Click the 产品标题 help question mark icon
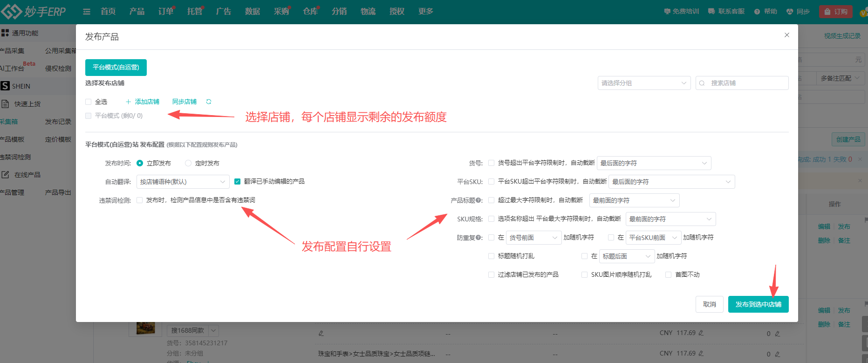This screenshot has width=868, height=363. click(x=479, y=200)
